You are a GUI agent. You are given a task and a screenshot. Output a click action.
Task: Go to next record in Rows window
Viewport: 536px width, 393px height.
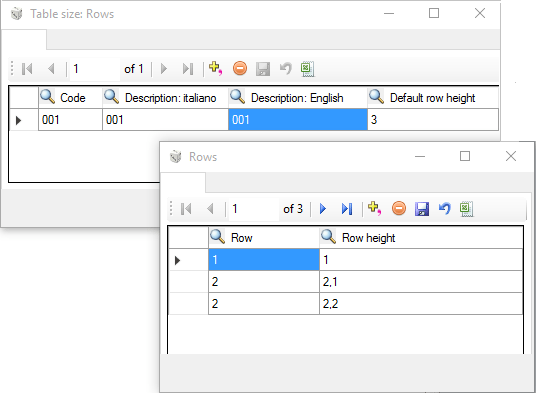322,208
